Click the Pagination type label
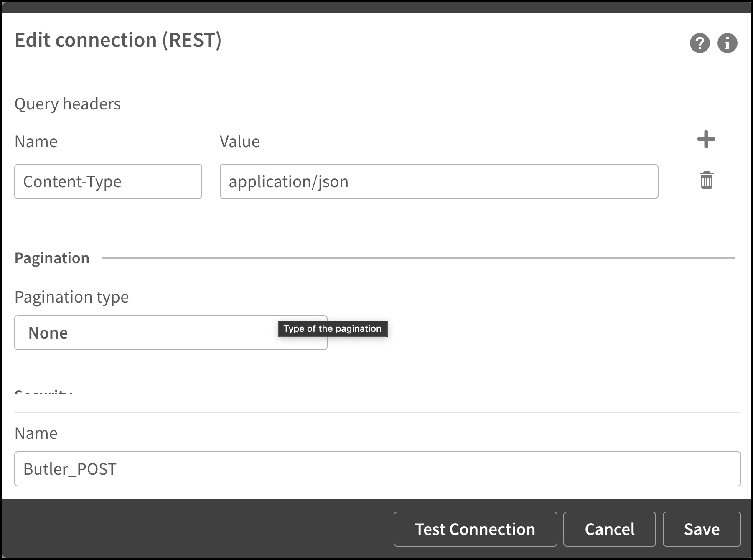This screenshot has height=560, width=753. [71, 297]
